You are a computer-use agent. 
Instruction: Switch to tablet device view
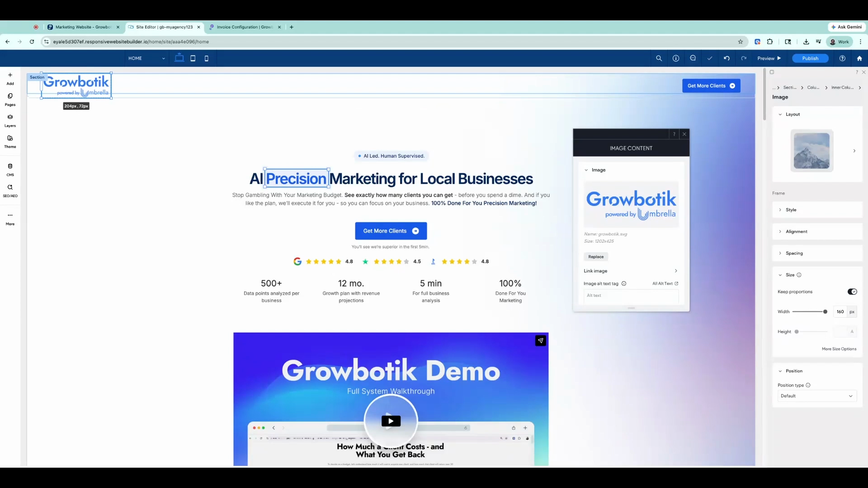point(193,58)
